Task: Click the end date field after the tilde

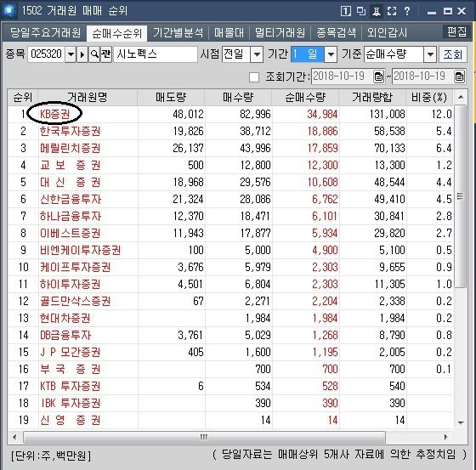Action: (423, 76)
